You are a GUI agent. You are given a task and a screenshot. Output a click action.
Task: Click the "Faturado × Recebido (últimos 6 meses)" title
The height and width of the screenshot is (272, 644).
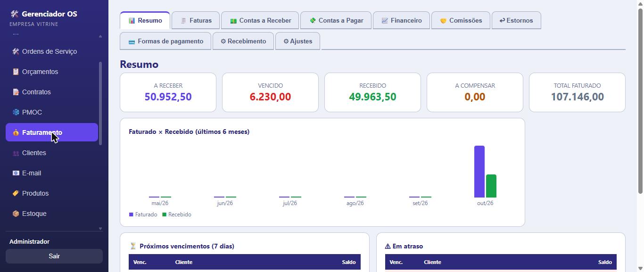coord(189,132)
